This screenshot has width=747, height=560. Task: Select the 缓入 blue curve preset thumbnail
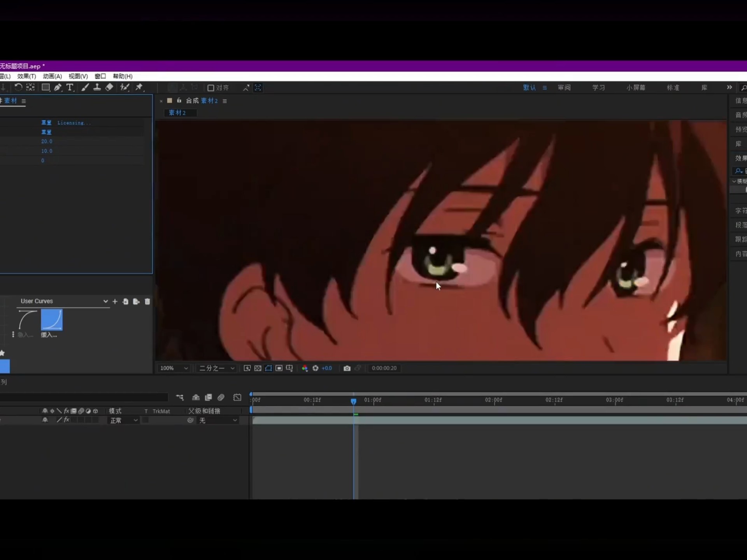click(x=52, y=320)
